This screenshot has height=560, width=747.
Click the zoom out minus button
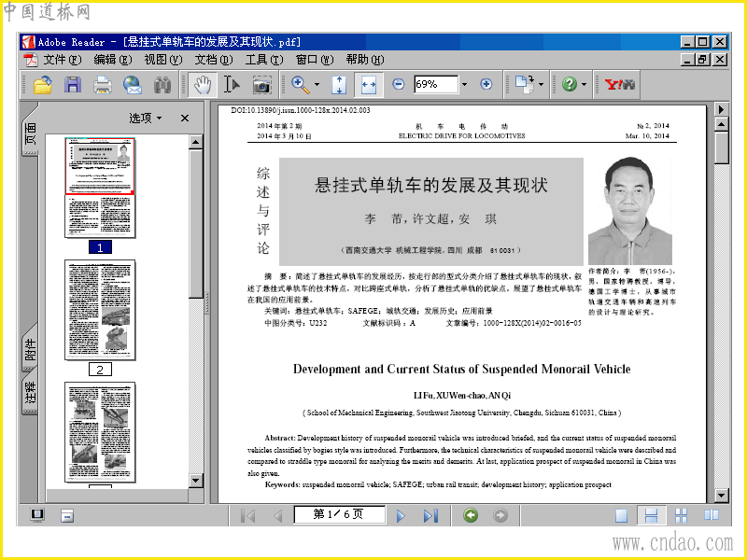(399, 84)
